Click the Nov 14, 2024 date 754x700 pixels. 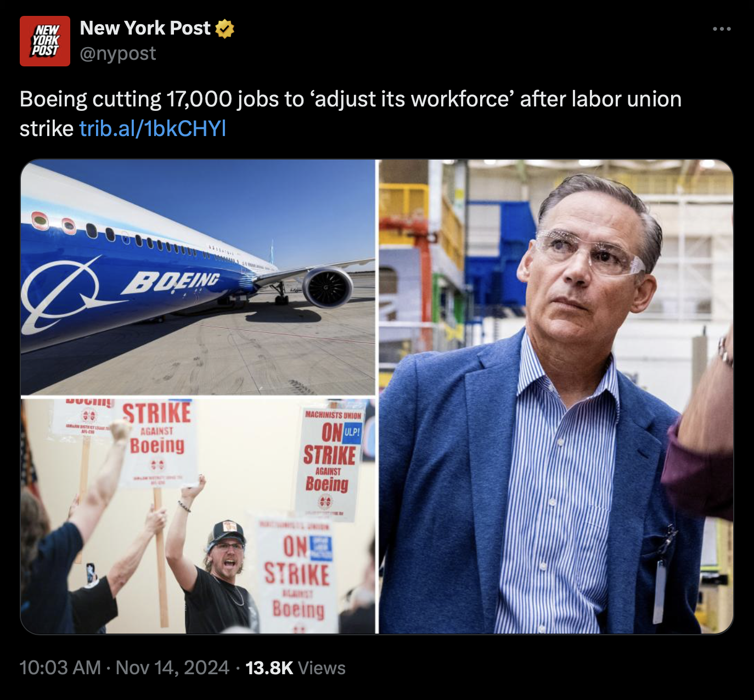coord(172,668)
